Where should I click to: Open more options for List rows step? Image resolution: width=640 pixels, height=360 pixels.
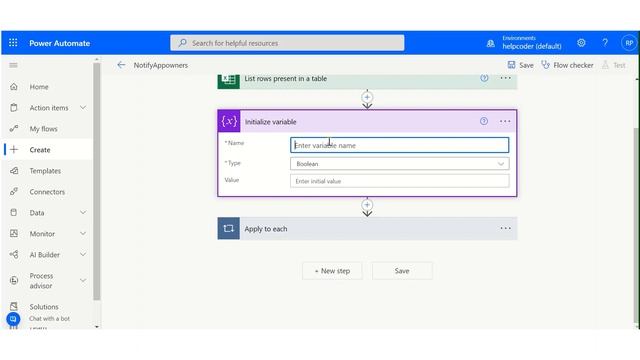click(505, 78)
